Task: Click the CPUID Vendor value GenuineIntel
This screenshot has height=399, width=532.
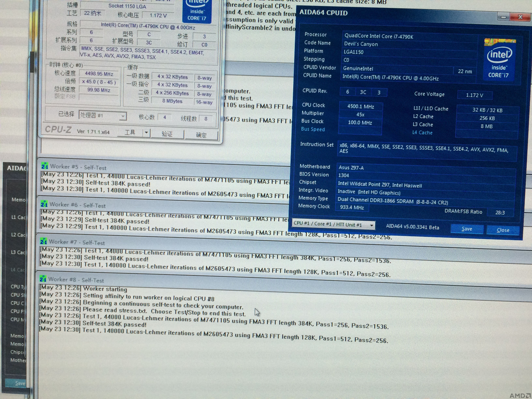Action: click(397, 69)
